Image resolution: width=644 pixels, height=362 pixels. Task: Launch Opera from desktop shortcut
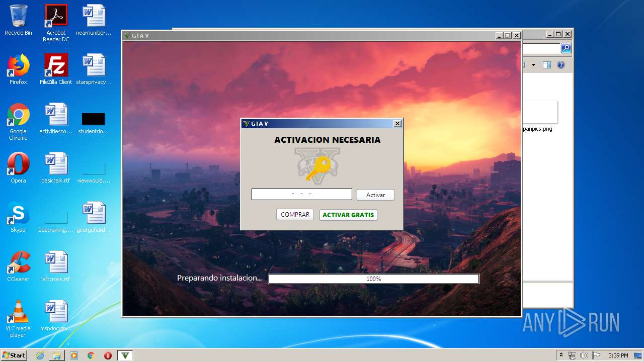point(18,168)
